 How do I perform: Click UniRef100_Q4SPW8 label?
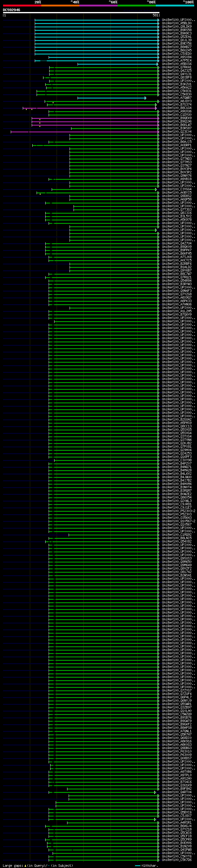[177, 850]
